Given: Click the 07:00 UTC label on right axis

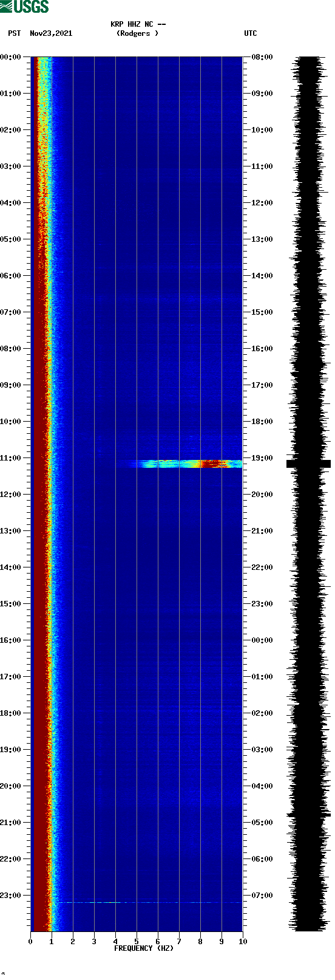Looking at the screenshot, I should (x=262, y=896).
